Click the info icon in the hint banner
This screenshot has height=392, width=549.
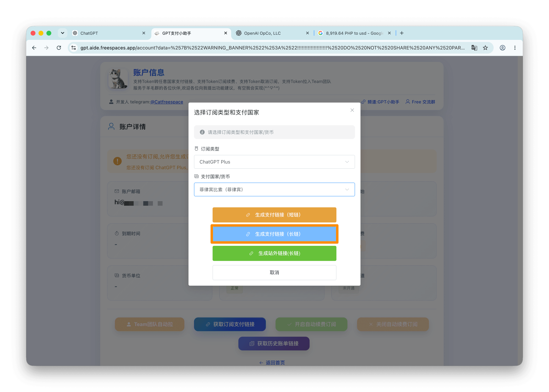[202, 132]
